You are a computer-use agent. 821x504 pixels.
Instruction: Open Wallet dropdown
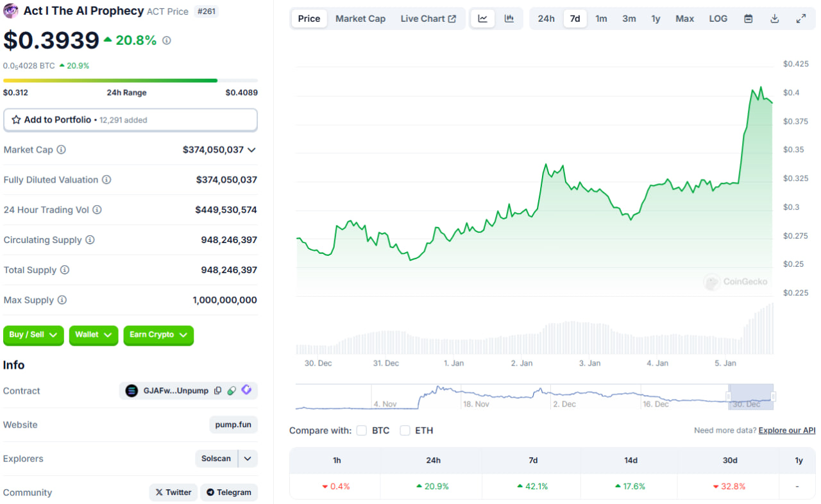[x=94, y=335]
